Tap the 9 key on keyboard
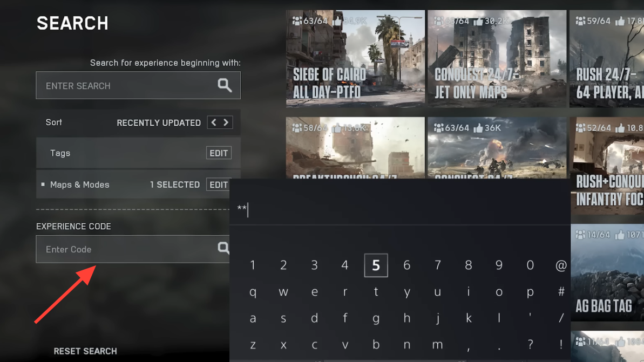The image size is (644, 362). click(x=499, y=265)
